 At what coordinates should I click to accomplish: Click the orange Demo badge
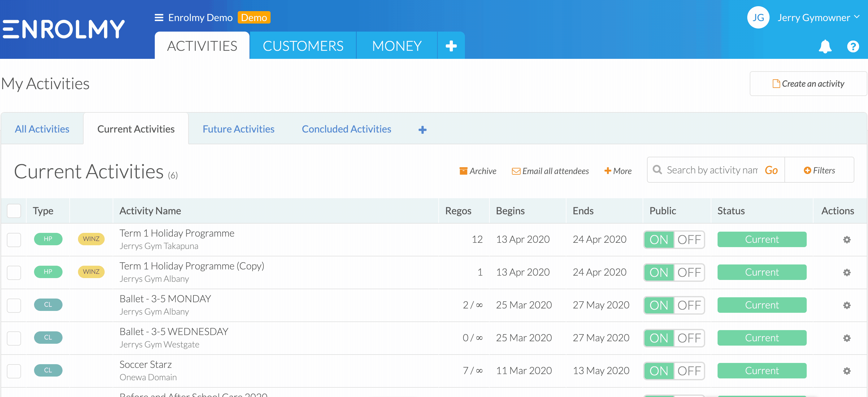pyautogui.click(x=254, y=18)
